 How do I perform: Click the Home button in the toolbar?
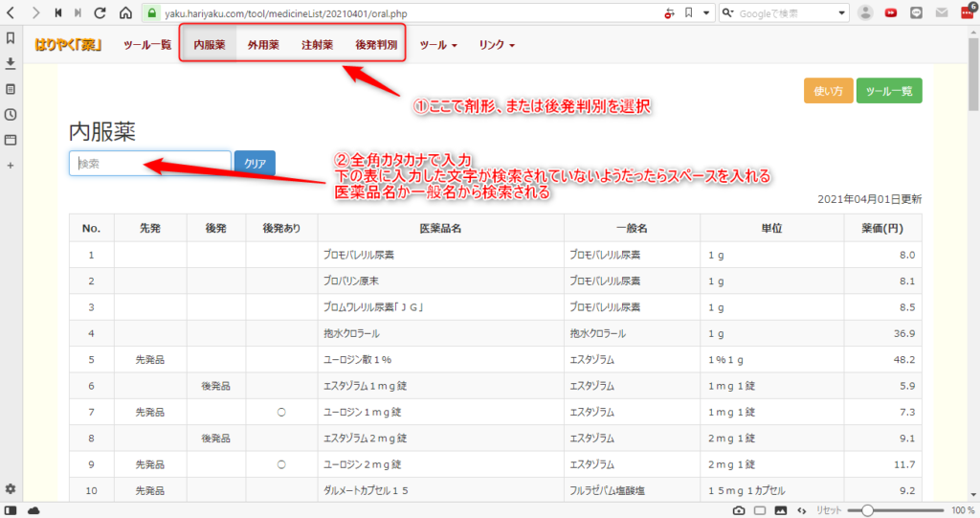click(125, 13)
